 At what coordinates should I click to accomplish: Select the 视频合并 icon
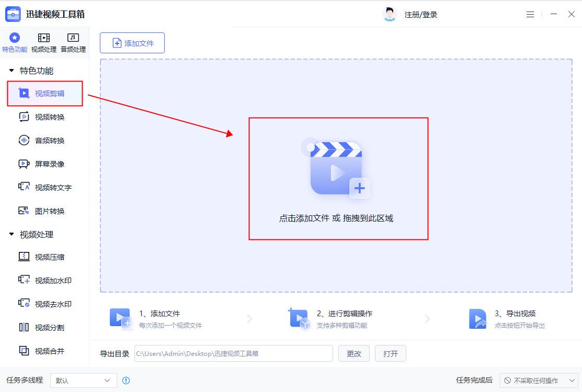(24, 351)
